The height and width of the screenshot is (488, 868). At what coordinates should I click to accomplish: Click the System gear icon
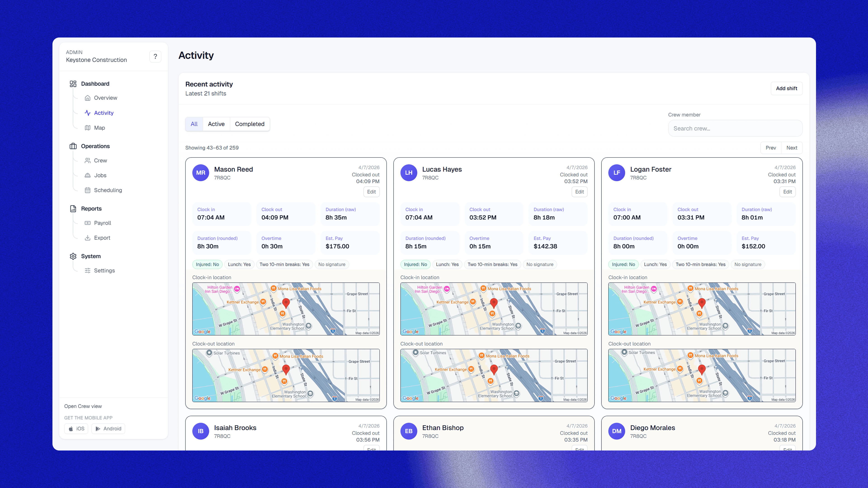click(73, 256)
